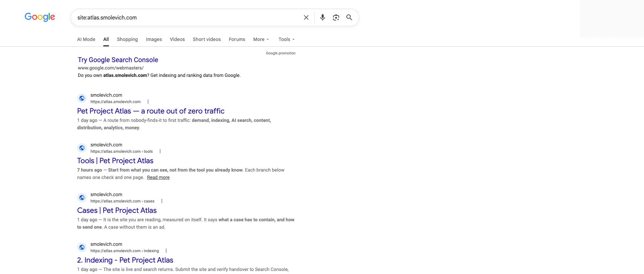644x274 pixels.
Task: Switch to Shopping tab
Action: [x=127, y=39]
